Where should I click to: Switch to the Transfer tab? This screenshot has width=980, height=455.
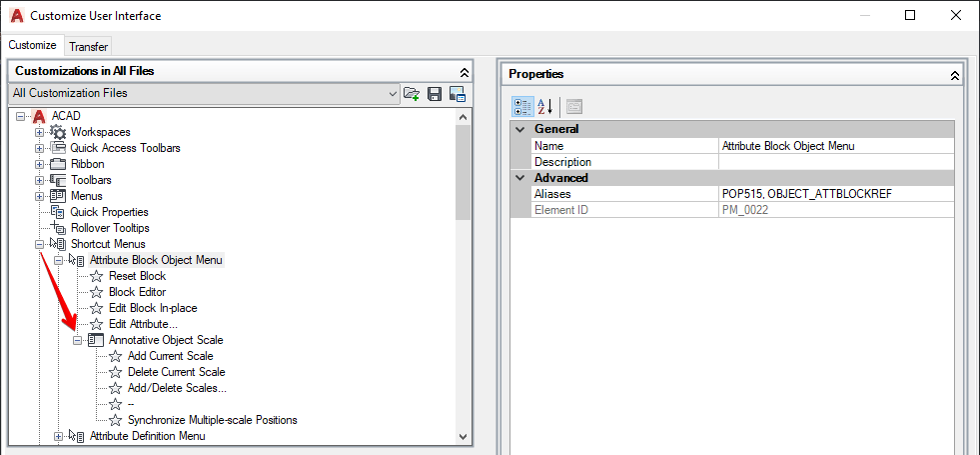pyautogui.click(x=89, y=47)
